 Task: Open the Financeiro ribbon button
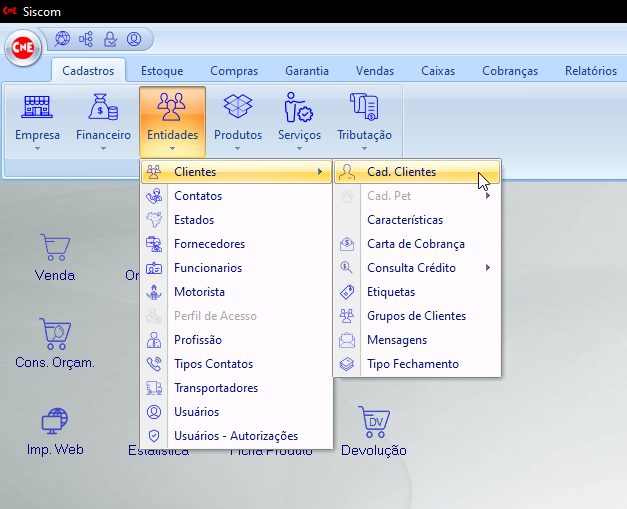point(103,118)
